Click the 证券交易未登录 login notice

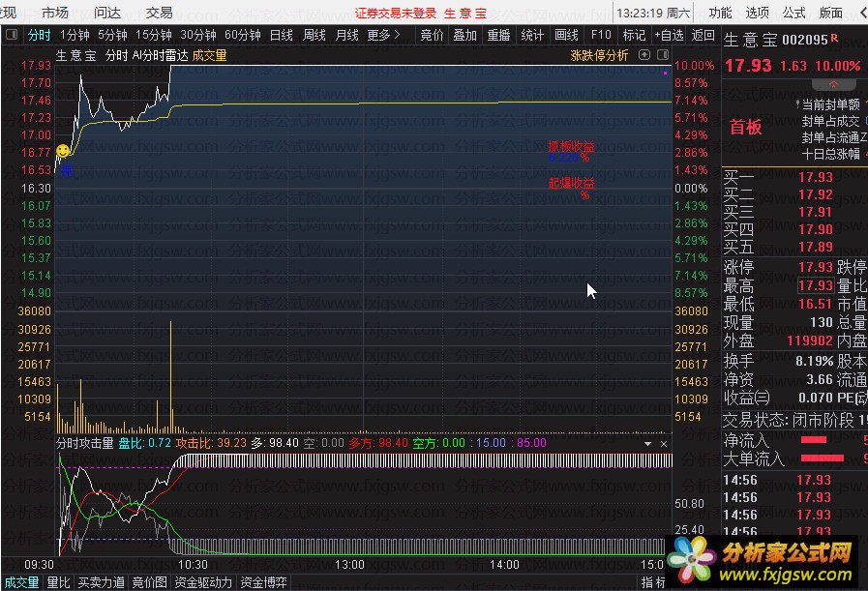[x=395, y=13]
